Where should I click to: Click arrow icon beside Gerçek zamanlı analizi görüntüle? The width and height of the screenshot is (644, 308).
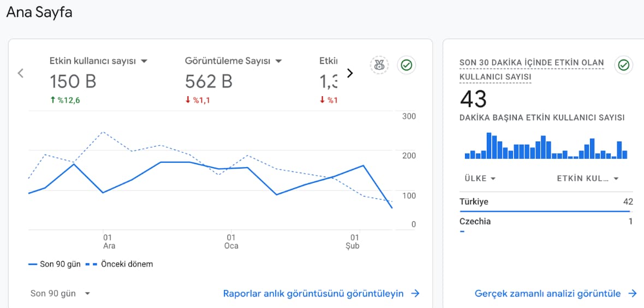click(x=633, y=294)
